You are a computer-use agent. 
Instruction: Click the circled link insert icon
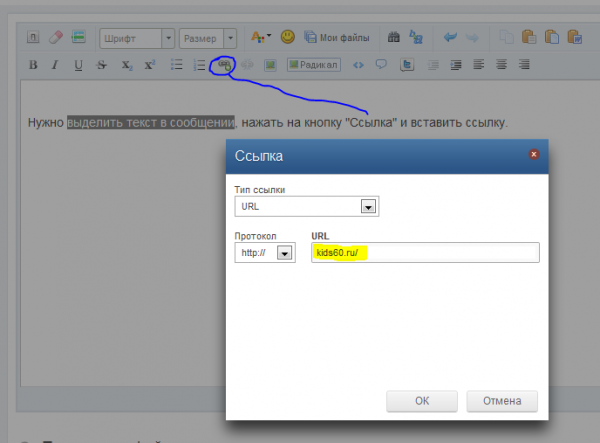[223, 65]
